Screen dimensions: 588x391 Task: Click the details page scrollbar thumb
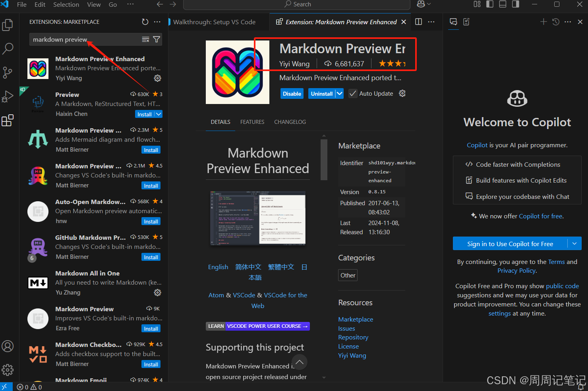pos(324,160)
